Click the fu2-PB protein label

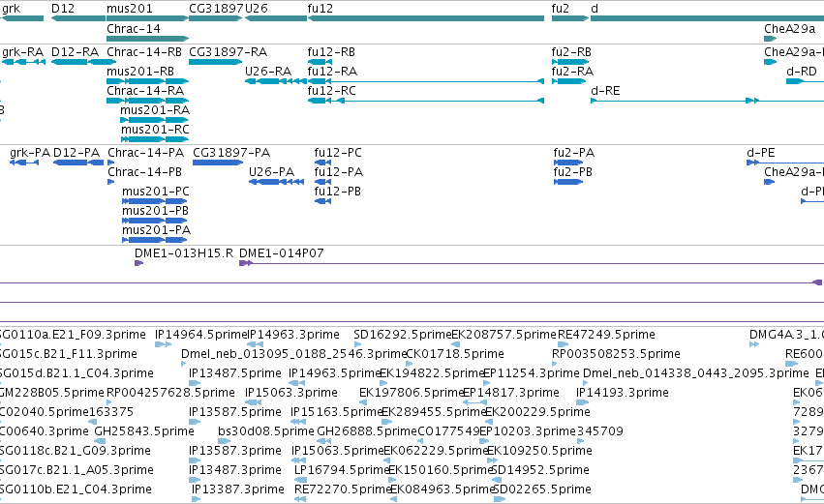[x=573, y=172]
